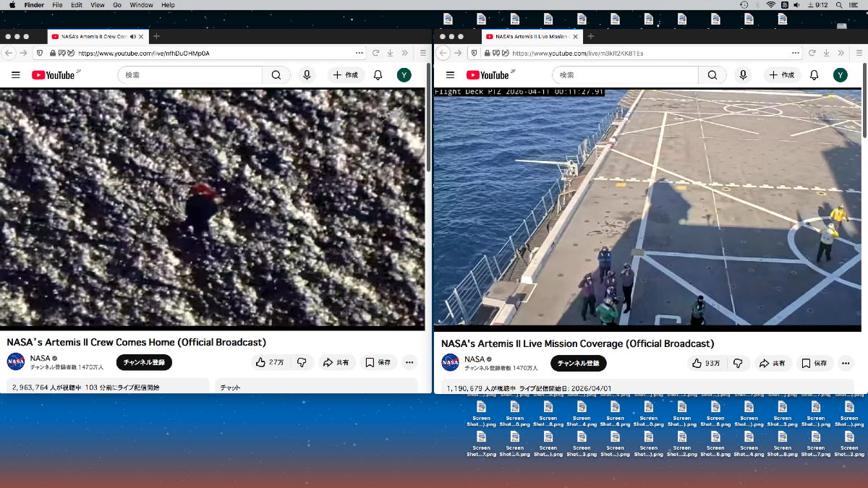Share the Live Mission Coverage video (共有)
This screenshot has width=868, height=488.
(x=773, y=362)
